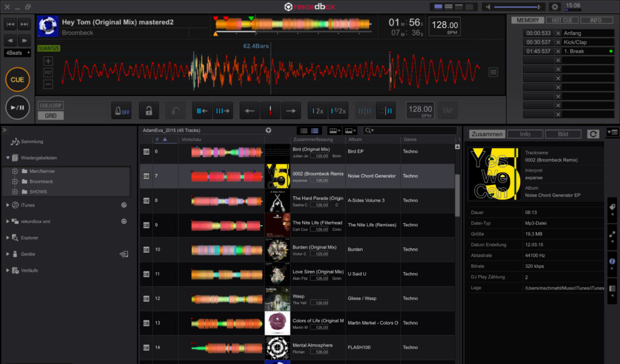
Task: Halve the BPM with the 1/2x button
Action: tap(338, 111)
